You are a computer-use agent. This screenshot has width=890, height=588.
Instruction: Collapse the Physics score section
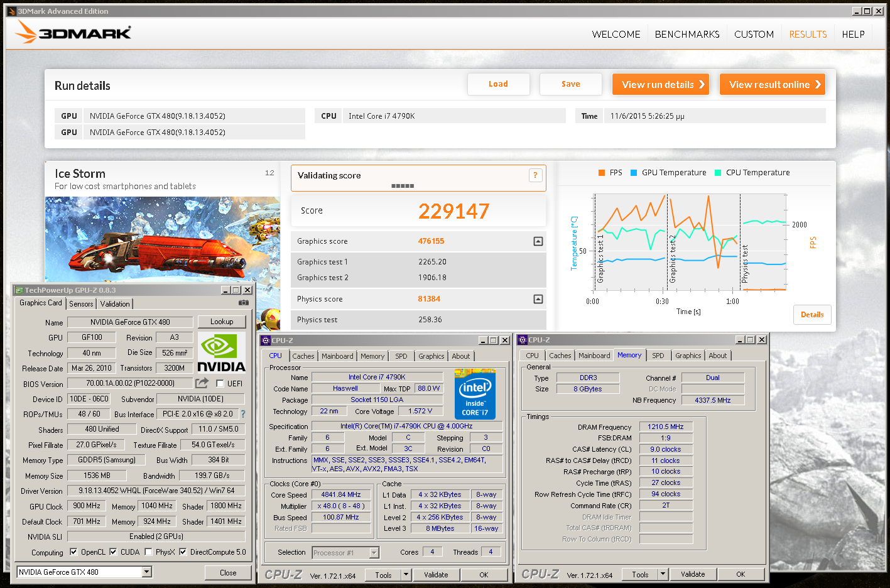click(538, 299)
